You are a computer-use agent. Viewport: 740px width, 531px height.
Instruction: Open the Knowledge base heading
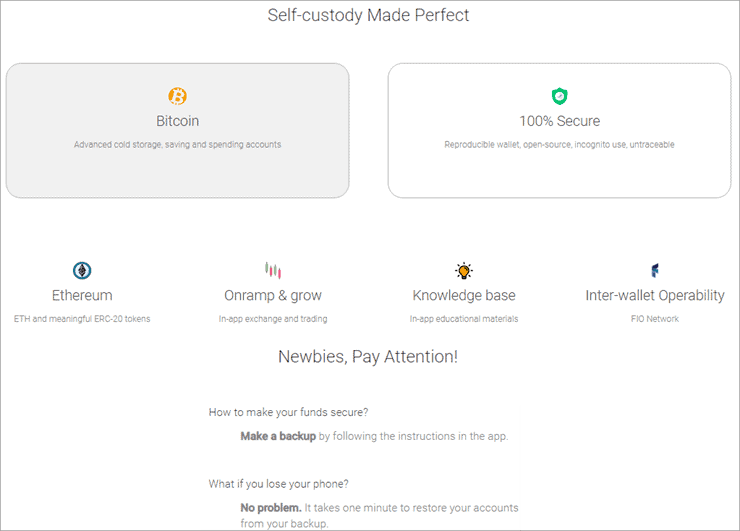coord(463,295)
